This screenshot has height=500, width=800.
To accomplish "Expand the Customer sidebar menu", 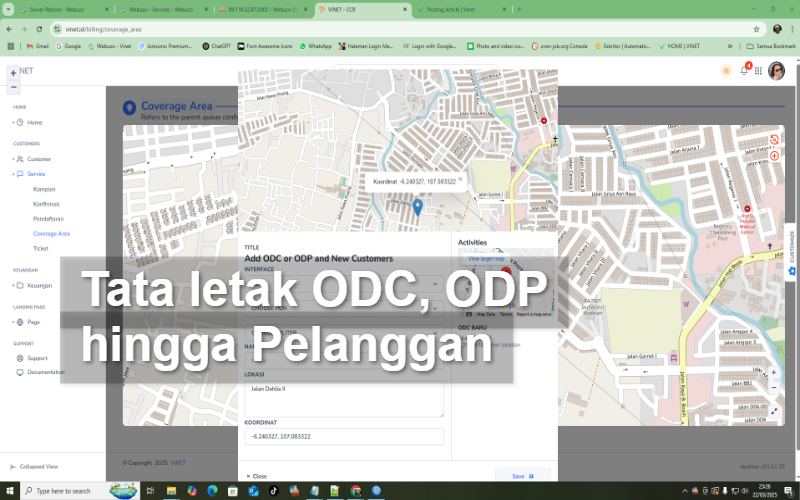I will coord(39,159).
